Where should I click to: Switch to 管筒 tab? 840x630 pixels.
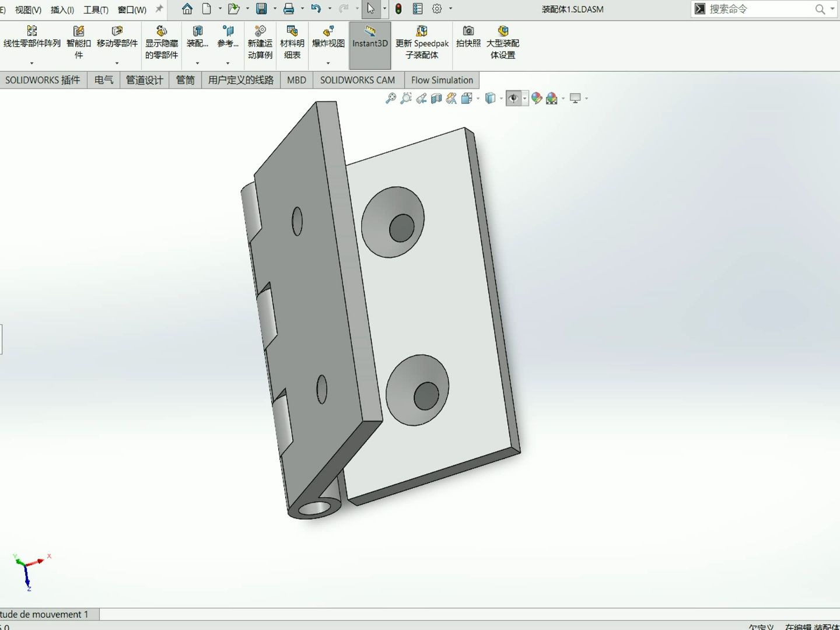point(185,80)
